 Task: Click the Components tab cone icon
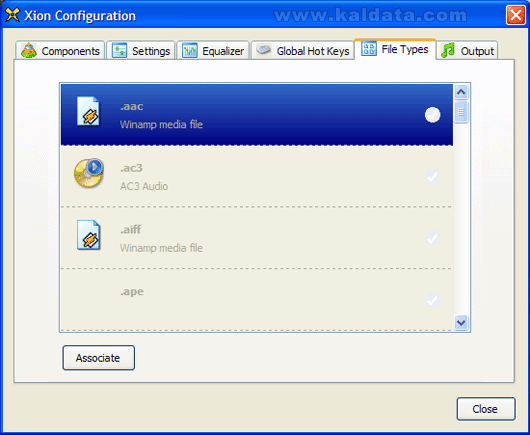pos(29,51)
